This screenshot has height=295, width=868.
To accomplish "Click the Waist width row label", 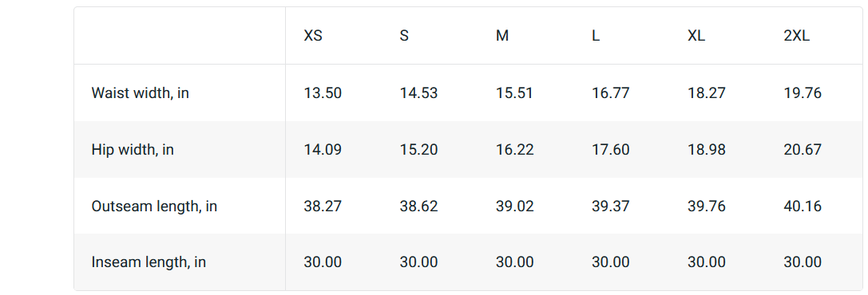I will tap(140, 92).
